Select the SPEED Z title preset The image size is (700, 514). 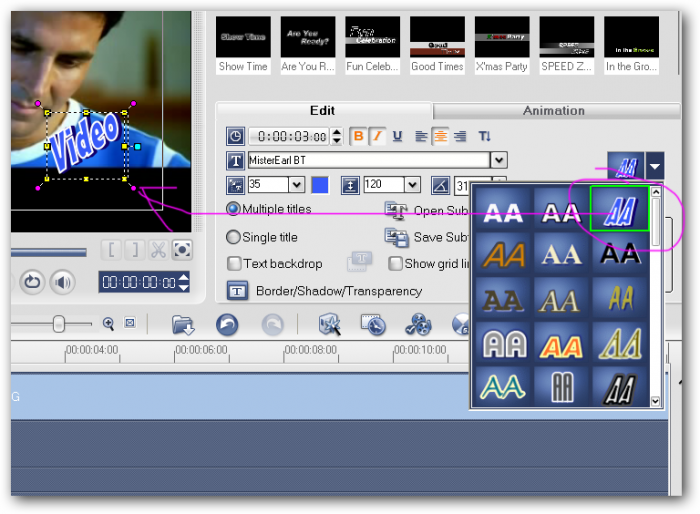(x=567, y=45)
